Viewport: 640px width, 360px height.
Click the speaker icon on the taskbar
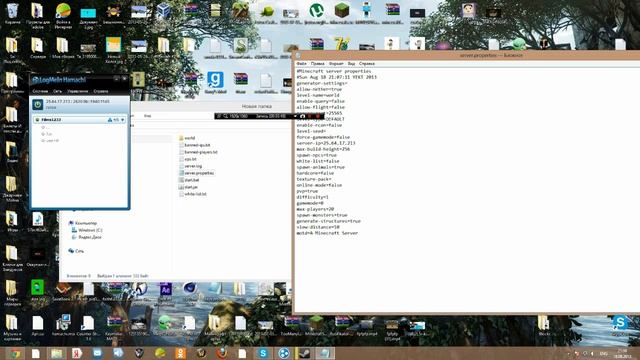click(118, 353)
